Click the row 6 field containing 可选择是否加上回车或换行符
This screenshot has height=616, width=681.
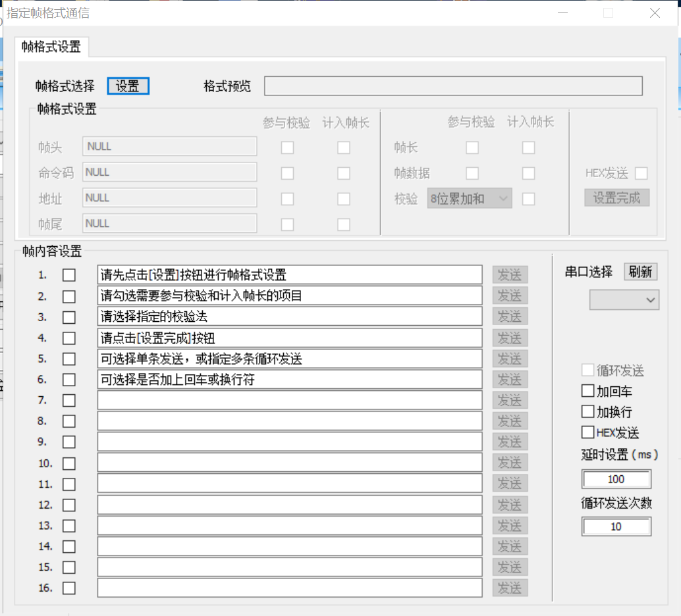point(290,380)
